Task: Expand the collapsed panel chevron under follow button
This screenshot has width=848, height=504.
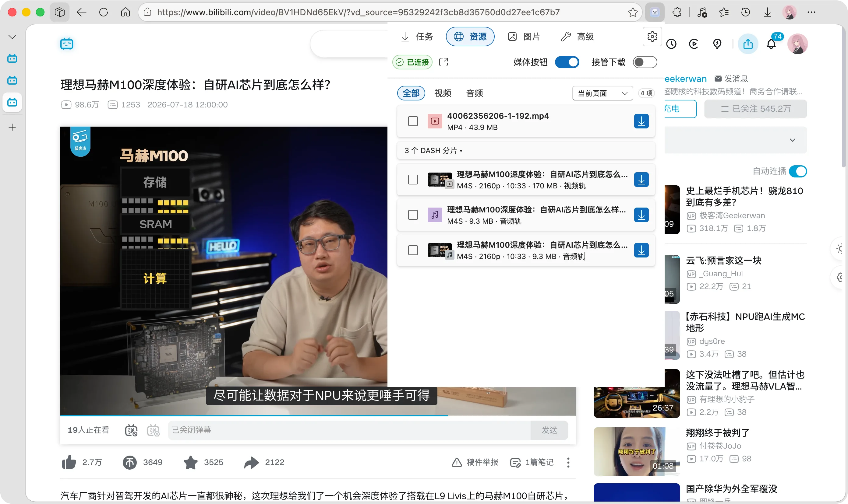Action: [x=792, y=140]
